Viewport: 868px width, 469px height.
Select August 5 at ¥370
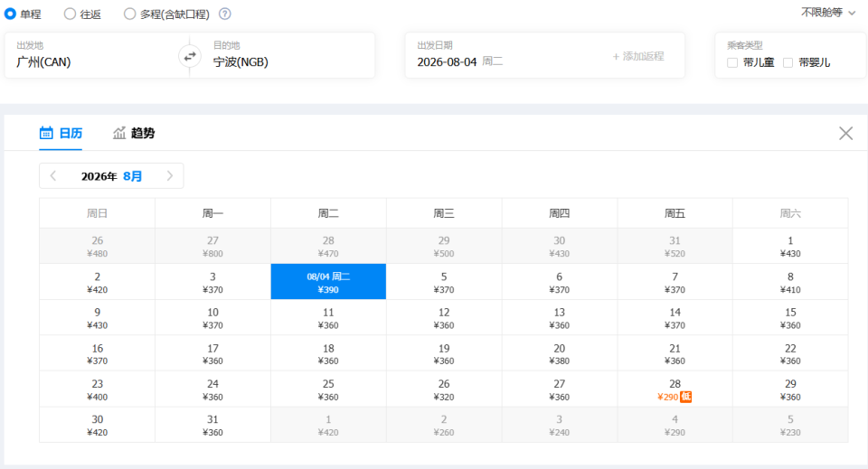coord(444,282)
